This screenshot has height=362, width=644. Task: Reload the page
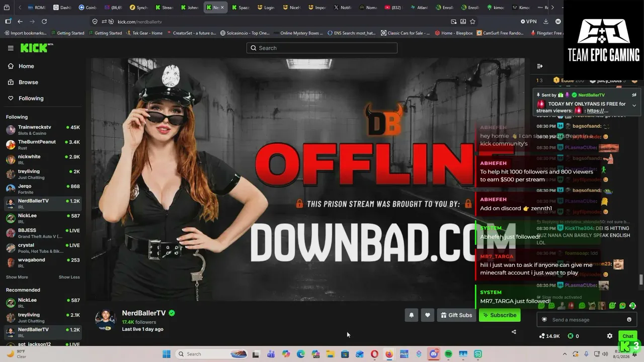click(44, 22)
